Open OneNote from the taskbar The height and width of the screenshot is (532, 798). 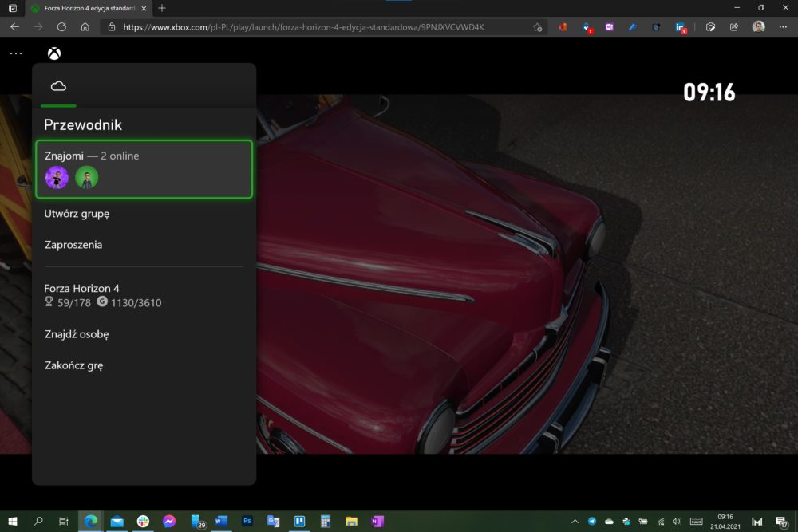point(377,522)
